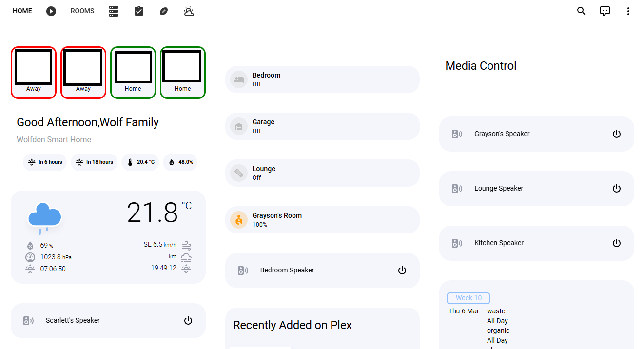Open the three-dot overflow menu
Viewport: 644px width, 349px height.
[x=628, y=11]
